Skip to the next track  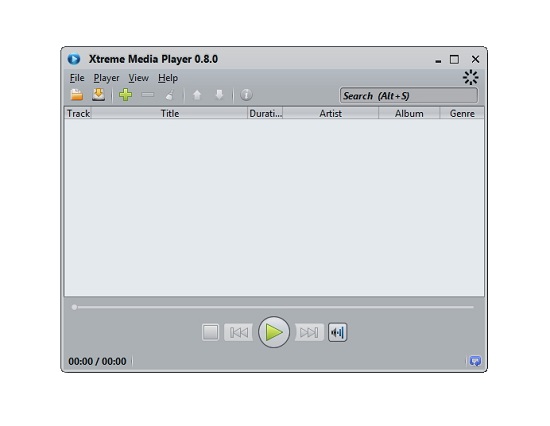click(x=309, y=332)
